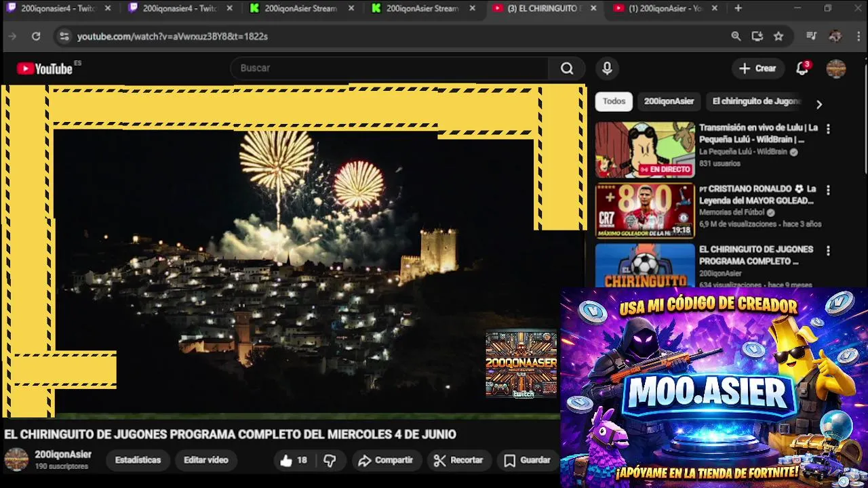The image size is (868, 488).
Task: Open browser media control icon
Action: (x=811, y=37)
